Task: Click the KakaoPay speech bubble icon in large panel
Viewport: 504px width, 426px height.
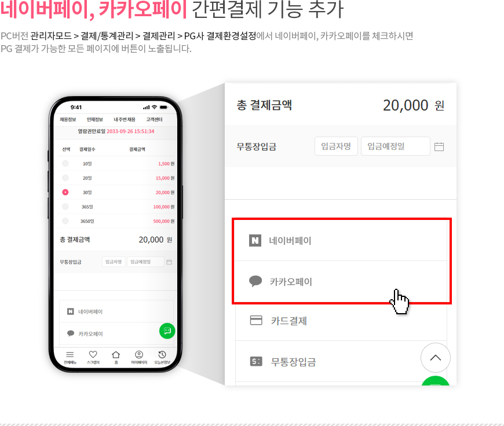Action: 255,281
